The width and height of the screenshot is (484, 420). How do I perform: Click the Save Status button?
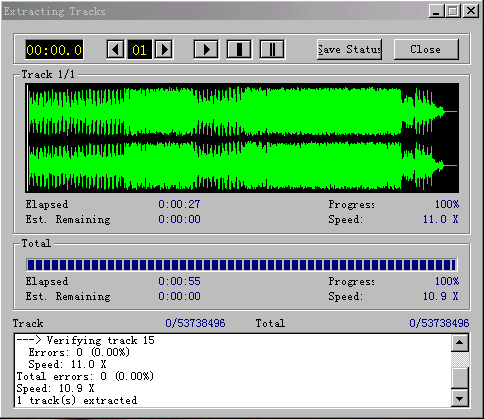[349, 49]
